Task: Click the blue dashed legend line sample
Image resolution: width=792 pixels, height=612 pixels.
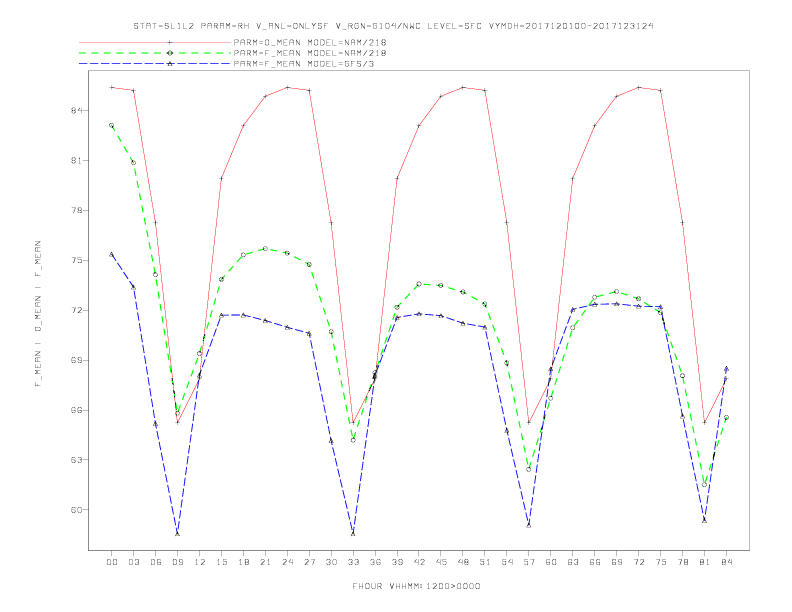Action: coord(155,64)
